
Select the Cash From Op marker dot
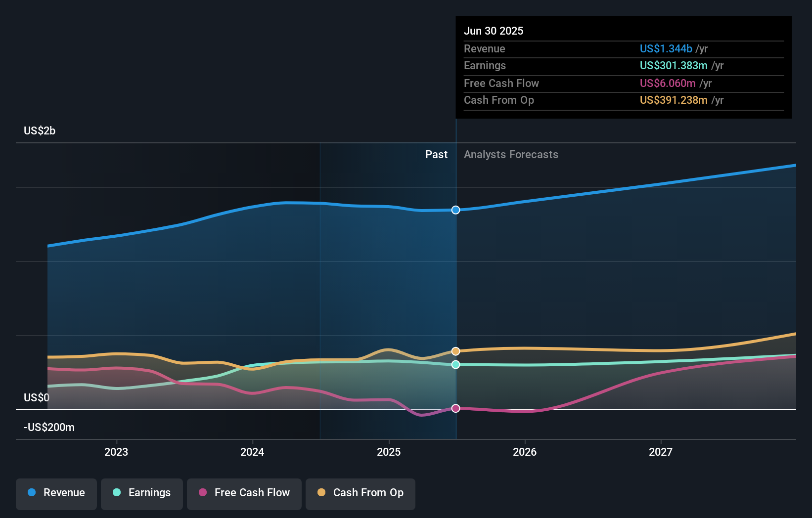455,350
